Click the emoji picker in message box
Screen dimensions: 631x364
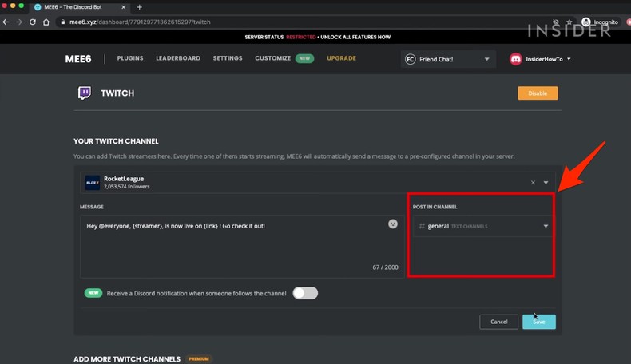(393, 224)
